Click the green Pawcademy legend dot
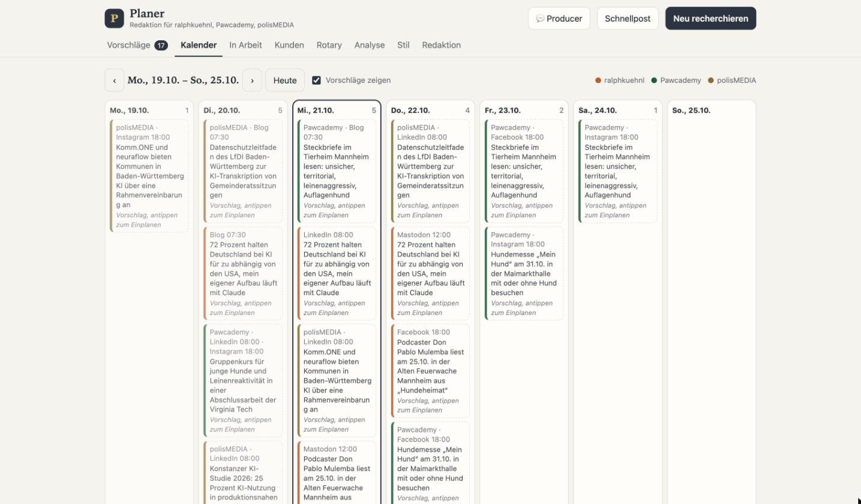 [x=654, y=80]
